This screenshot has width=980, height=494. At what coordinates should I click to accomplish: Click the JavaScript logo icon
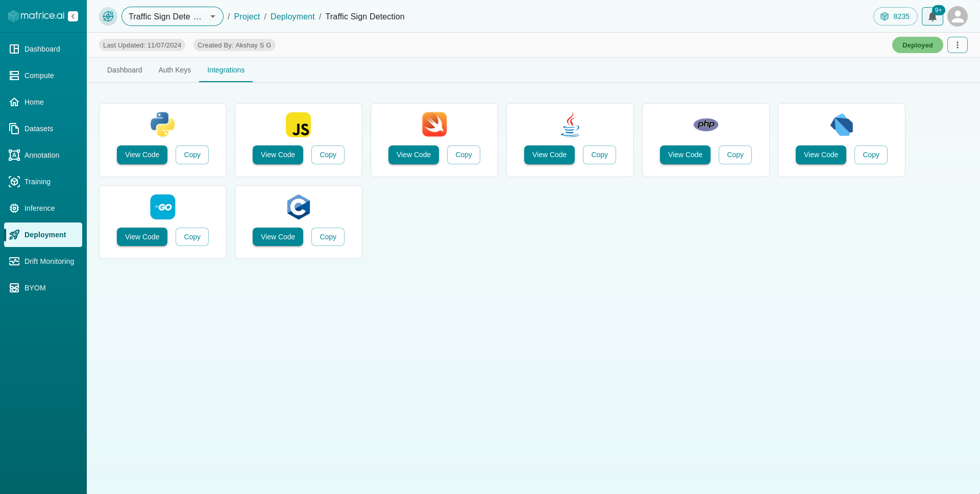[x=299, y=125]
